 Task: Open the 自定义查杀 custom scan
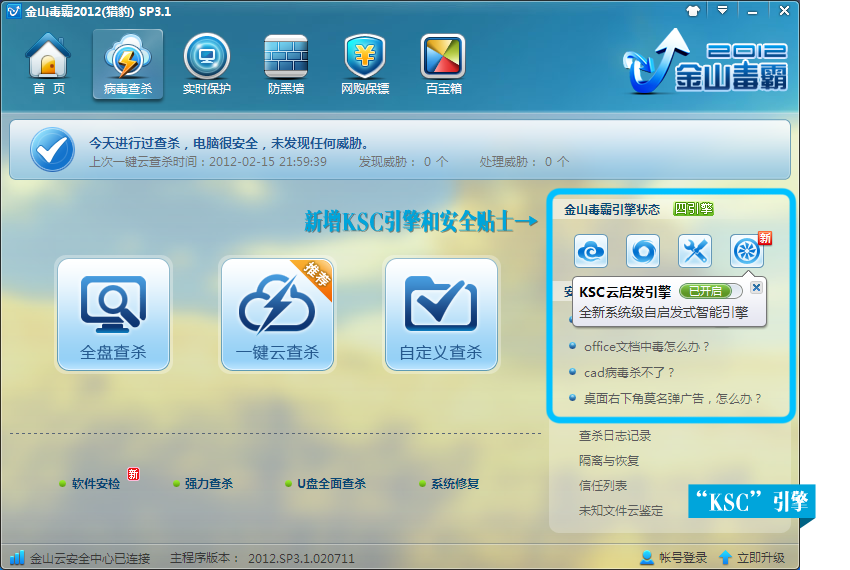pos(441,315)
